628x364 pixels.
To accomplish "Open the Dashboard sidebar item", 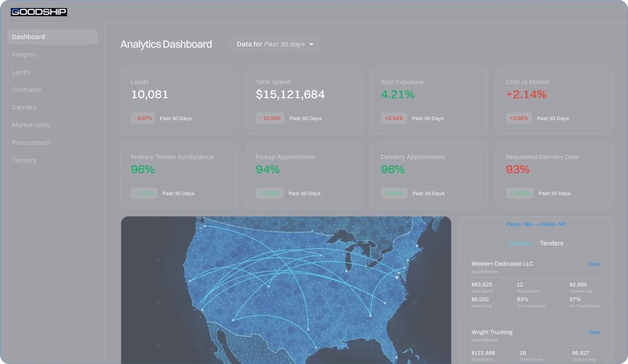I will pyautogui.click(x=52, y=37).
